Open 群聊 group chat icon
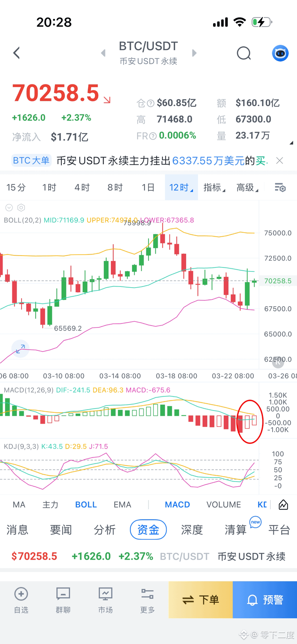This screenshot has width=297, height=644. [x=63, y=600]
